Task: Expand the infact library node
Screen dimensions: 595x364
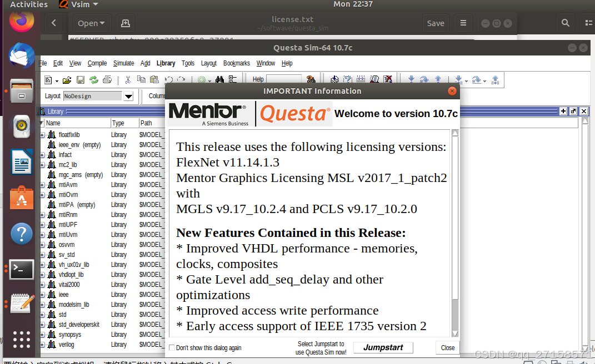Action: pos(42,155)
